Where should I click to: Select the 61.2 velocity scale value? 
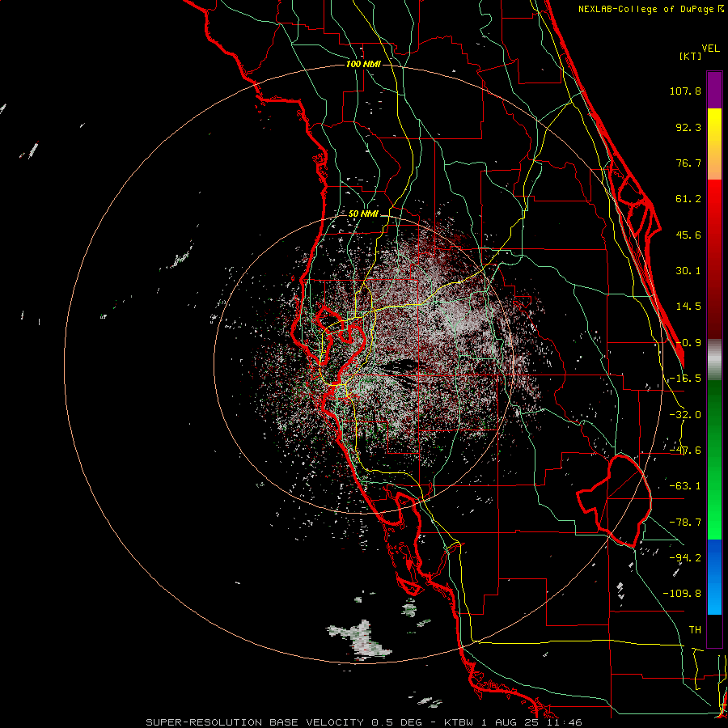tap(688, 199)
